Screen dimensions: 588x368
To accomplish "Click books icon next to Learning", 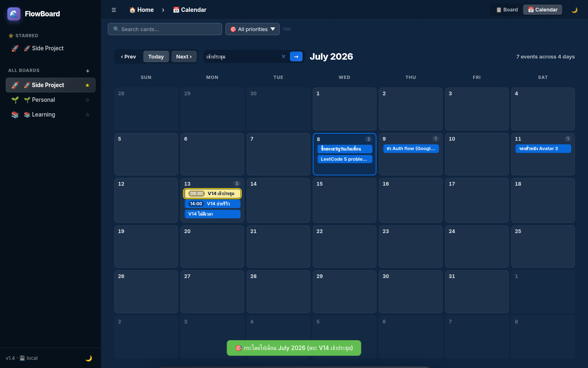I will (x=15, y=114).
